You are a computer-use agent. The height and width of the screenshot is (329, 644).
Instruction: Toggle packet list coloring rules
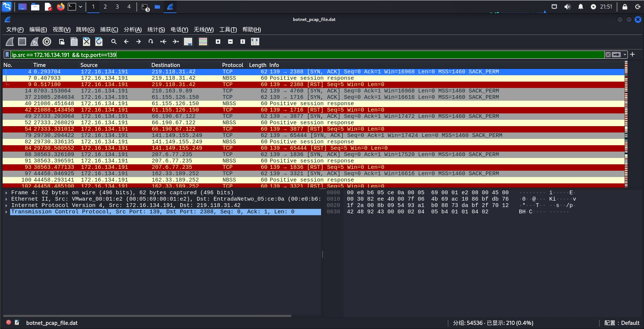pyautogui.click(x=203, y=42)
